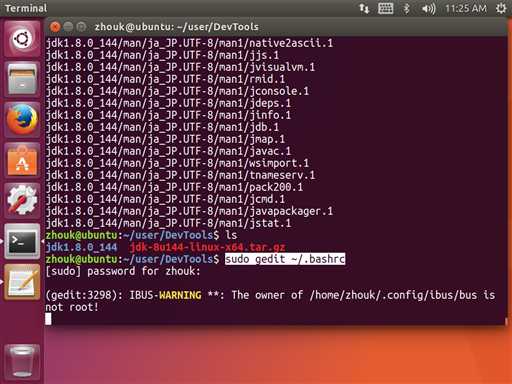Open the sound volume indicator
This screenshot has height=384, width=512.
tap(428, 8)
